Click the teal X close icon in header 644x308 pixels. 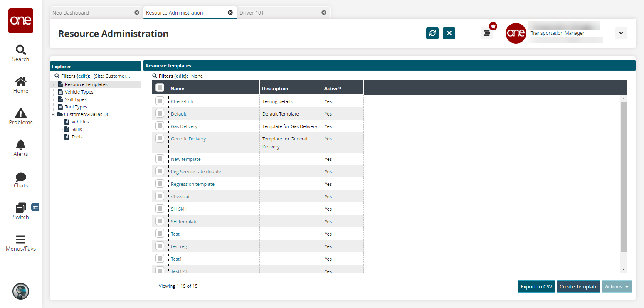coord(449,33)
